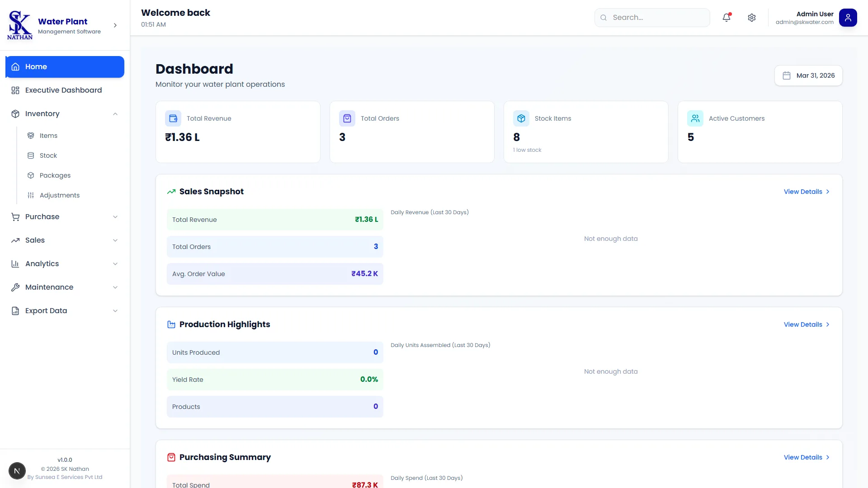The image size is (868, 488).
Task: Click the Admin User name
Action: coord(815,14)
